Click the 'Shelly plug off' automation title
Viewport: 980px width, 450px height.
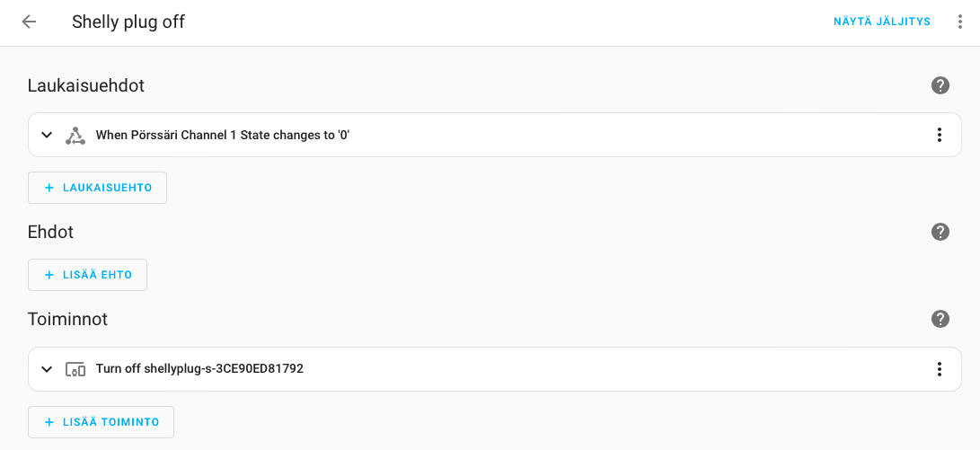(x=128, y=22)
